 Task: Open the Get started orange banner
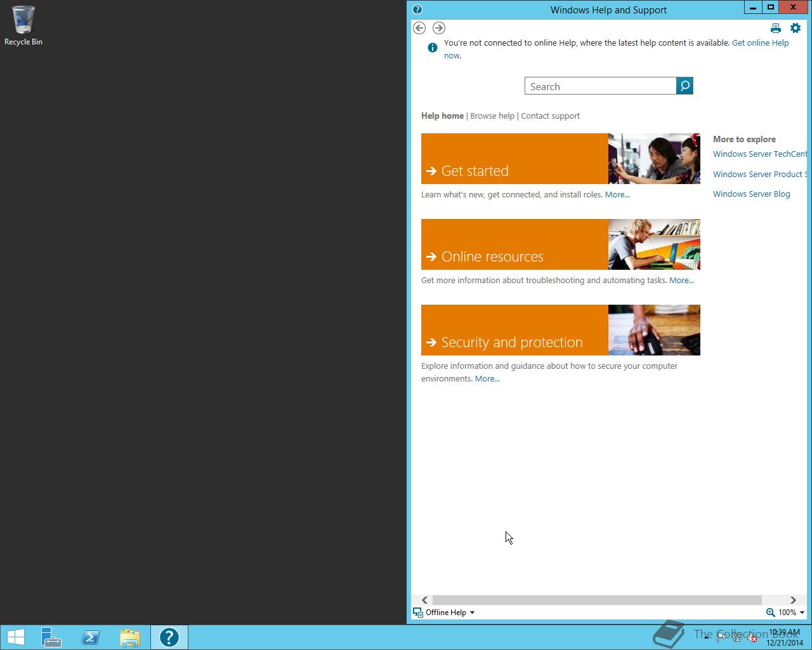[514, 159]
